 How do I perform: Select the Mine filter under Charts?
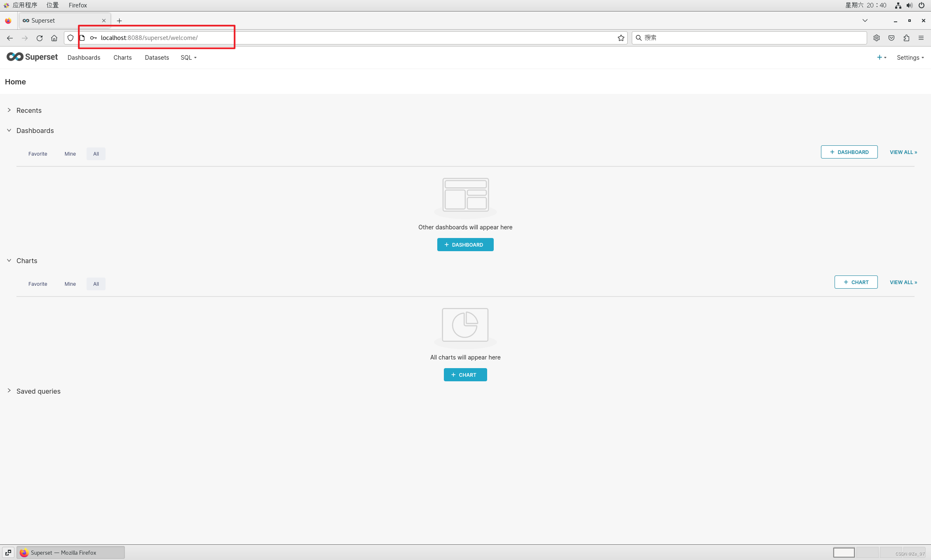coord(70,284)
